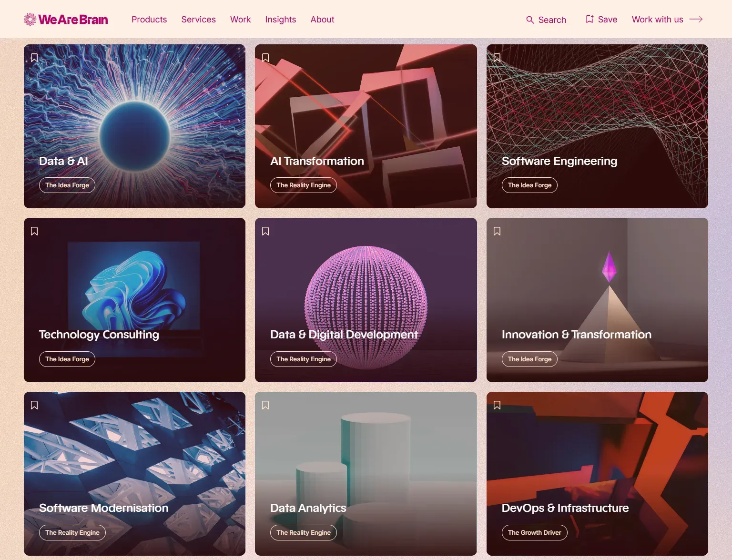The width and height of the screenshot is (732, 560).
Task: Select The Reality Engine tag under Software Modernisation
Action: pyautogui.click(x=72, y=533)
